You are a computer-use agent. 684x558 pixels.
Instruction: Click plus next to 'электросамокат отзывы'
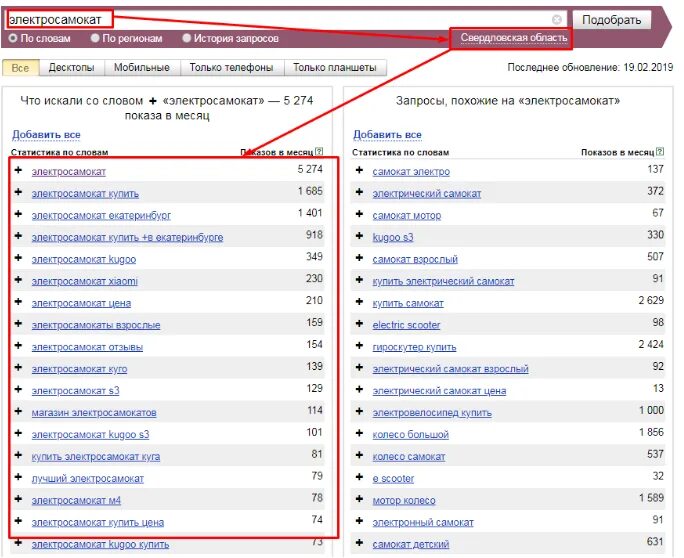[18, 346]
